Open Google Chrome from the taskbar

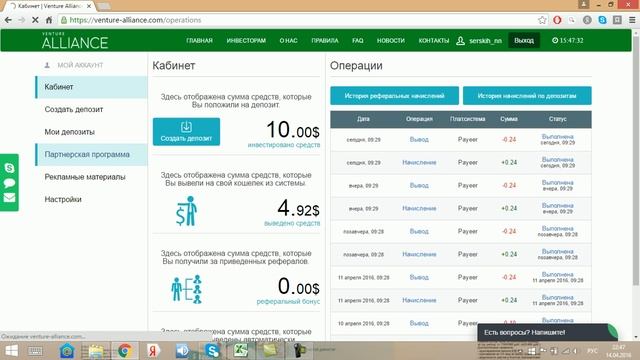[x=125, y=351]
